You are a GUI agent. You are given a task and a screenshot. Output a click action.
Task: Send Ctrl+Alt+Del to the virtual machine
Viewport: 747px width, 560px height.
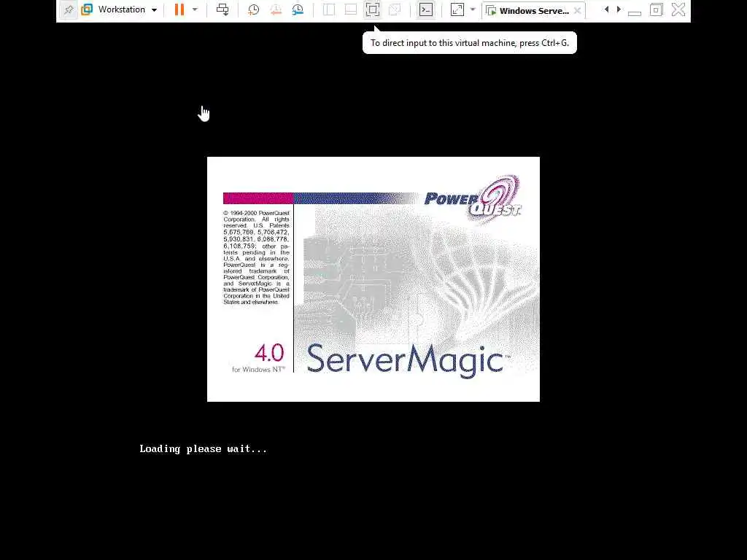[x=222, y=9]
